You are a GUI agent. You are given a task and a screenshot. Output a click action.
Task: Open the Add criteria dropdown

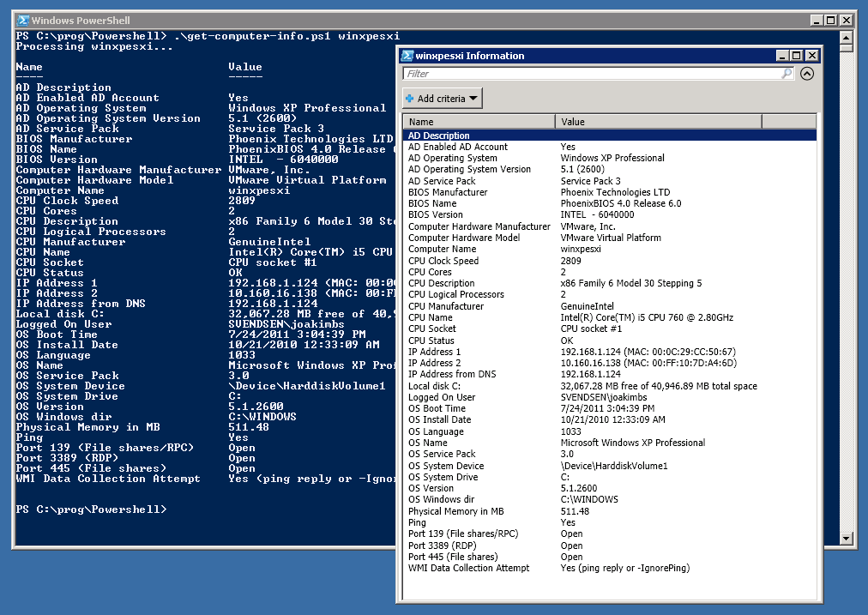443,99
